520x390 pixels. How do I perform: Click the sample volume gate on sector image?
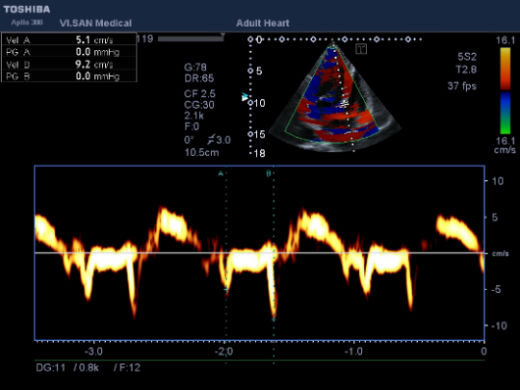tap(344, 104)
